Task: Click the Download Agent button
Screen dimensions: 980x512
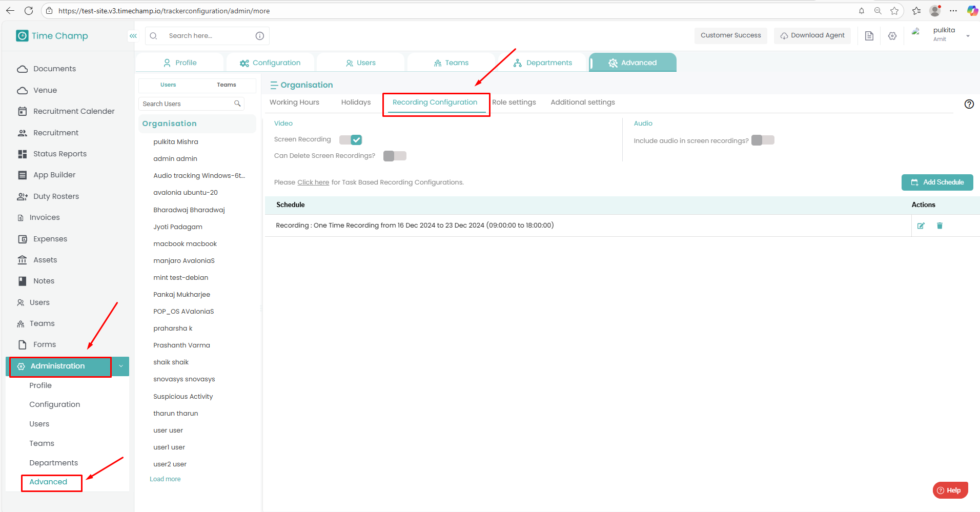Action: 812,36
